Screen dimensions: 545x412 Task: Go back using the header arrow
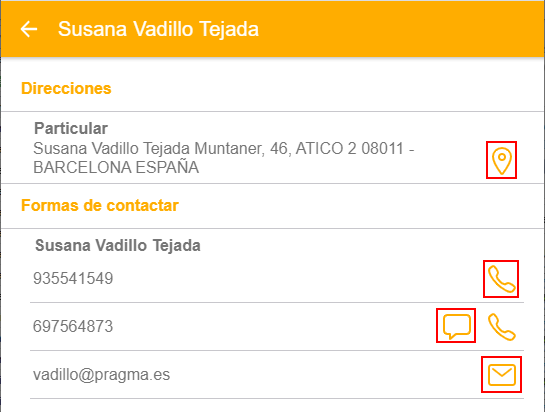point(29,29)
